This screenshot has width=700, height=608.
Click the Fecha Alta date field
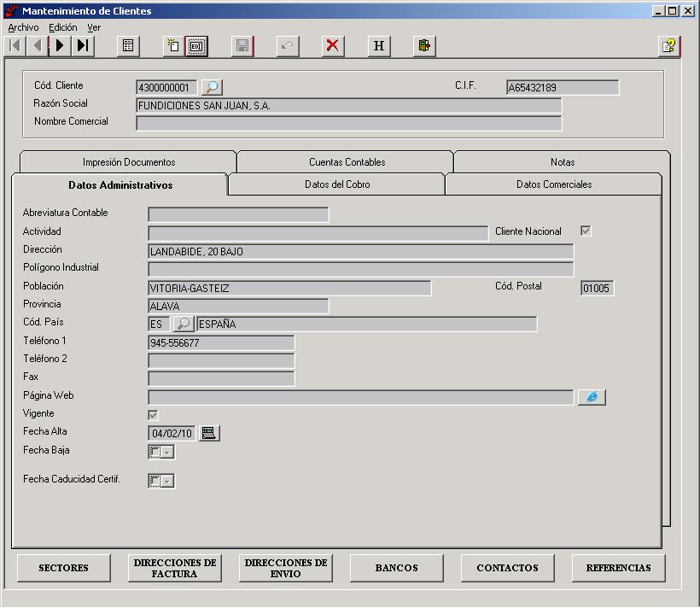click(172, 433)
